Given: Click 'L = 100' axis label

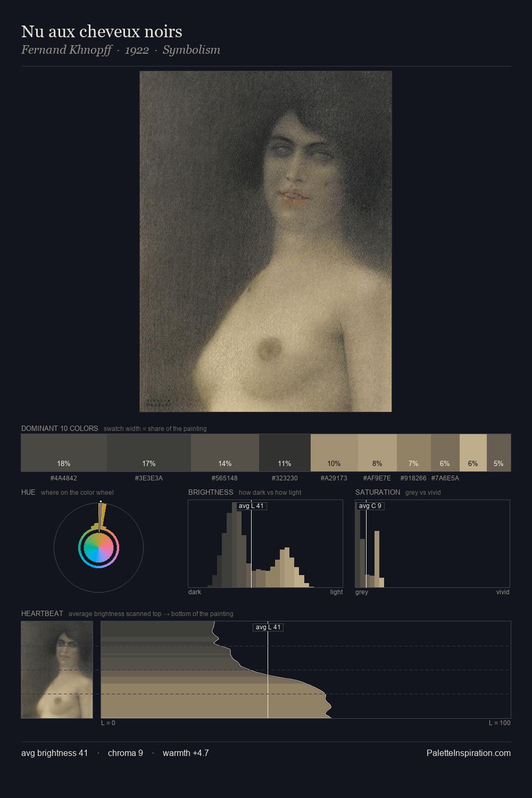Looking at the screenshot, I should pyautogui.click(x=500, y=723).
